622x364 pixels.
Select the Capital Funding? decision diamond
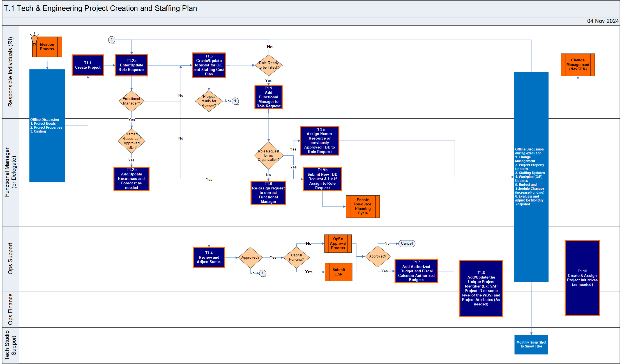pyautogui.click(x=296, y=257)
